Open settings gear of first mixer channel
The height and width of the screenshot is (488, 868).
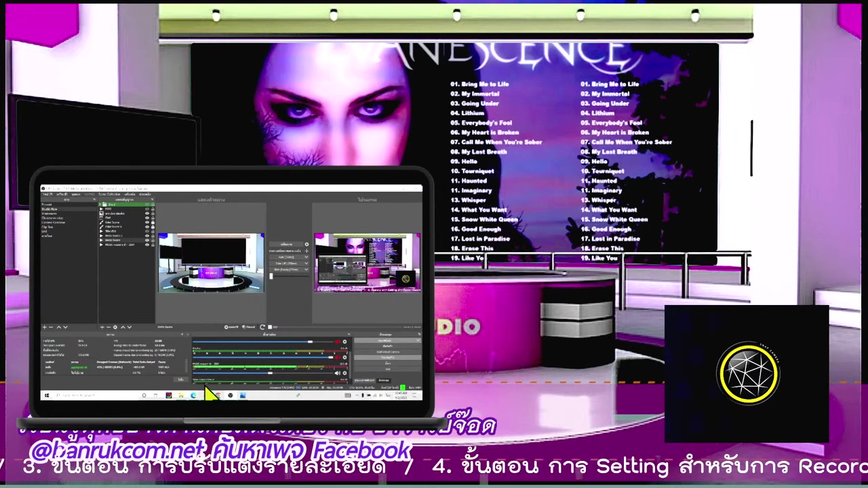344,342
